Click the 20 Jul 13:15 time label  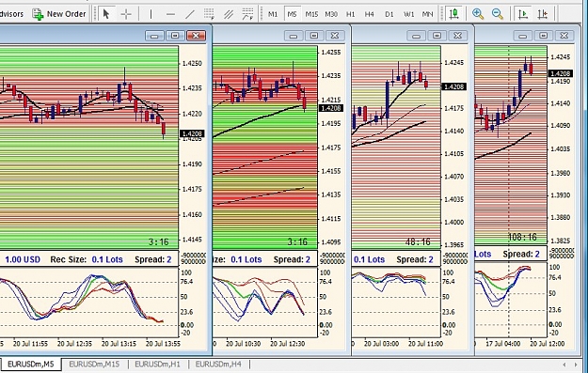(119, 344)
